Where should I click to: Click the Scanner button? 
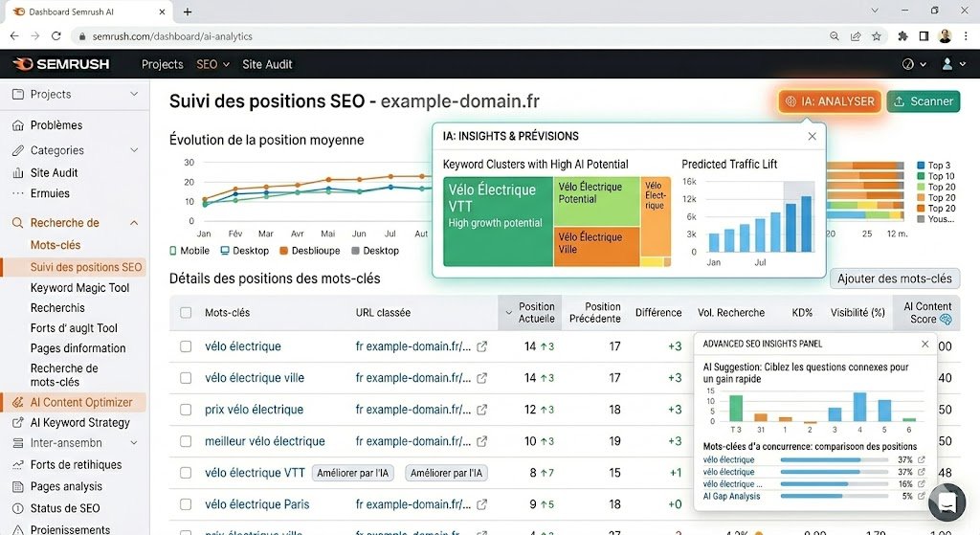[924, 101]
